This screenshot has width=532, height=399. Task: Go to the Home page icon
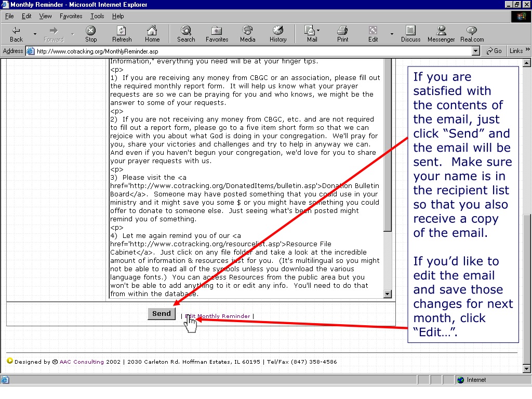[x=152, y=34]
